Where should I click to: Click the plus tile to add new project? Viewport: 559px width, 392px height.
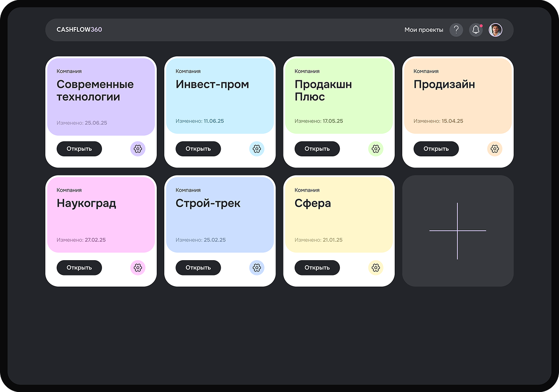pos(457,230)
